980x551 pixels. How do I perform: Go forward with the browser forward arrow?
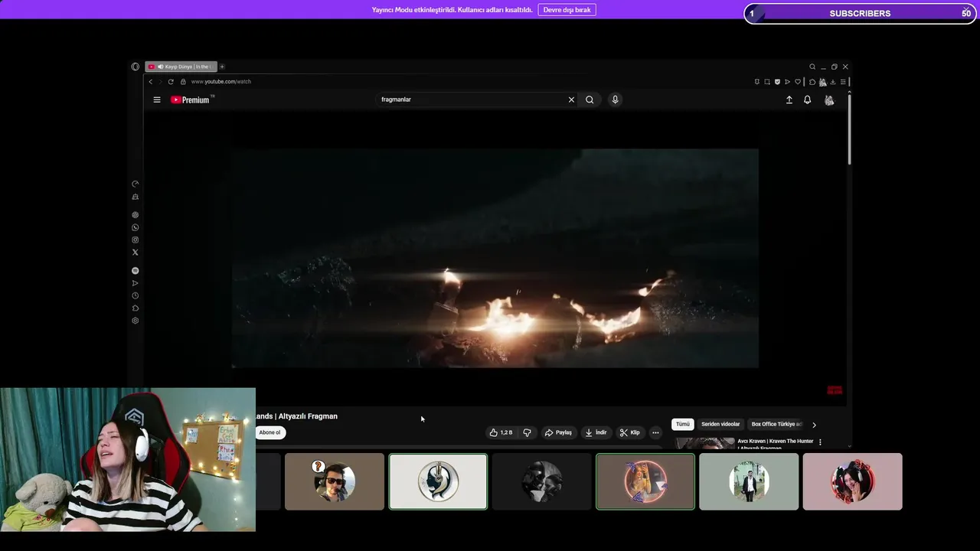tap(161, 82)
